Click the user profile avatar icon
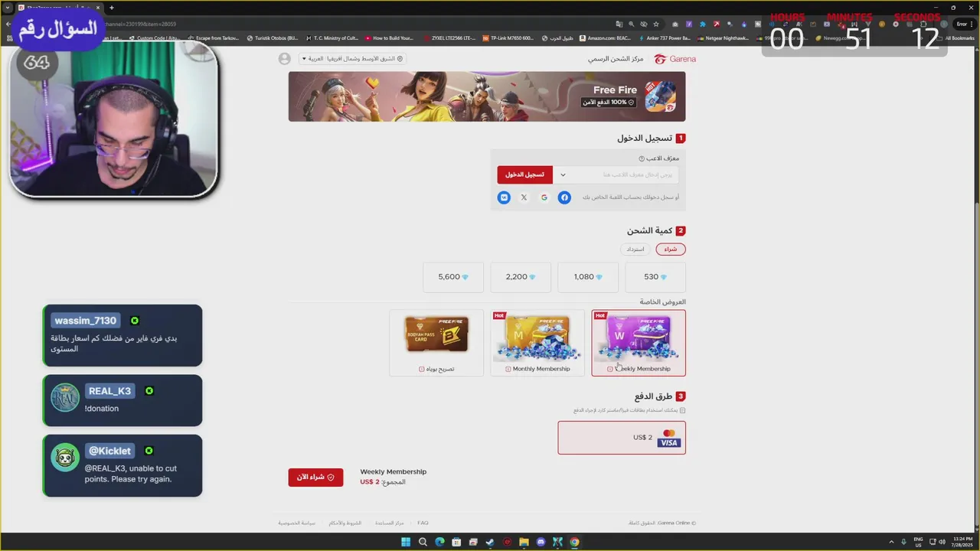 pos(285,59)
